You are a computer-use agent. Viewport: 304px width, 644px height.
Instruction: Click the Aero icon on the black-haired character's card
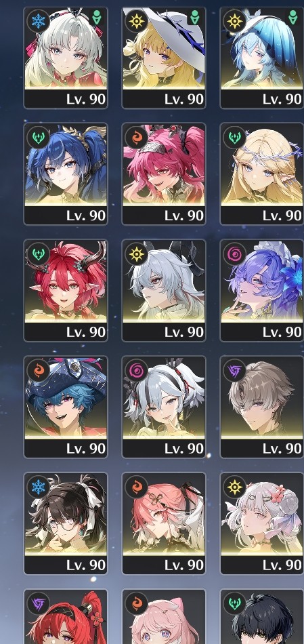pos(235,603)
